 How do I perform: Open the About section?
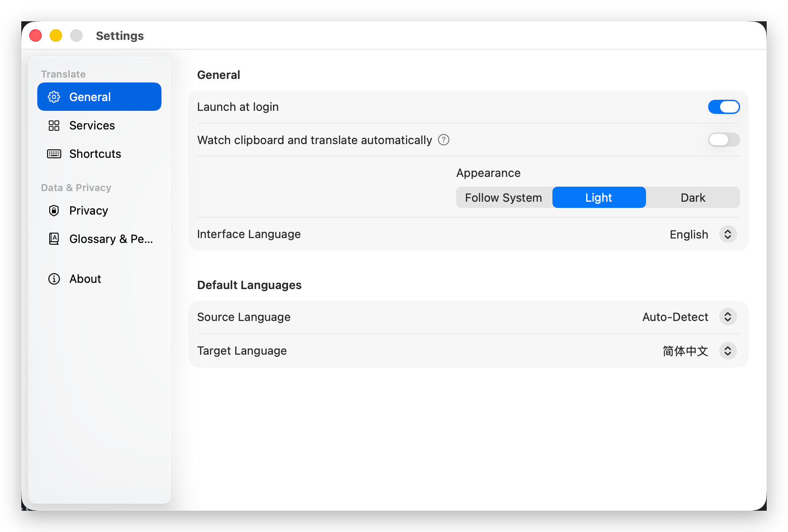99,279
